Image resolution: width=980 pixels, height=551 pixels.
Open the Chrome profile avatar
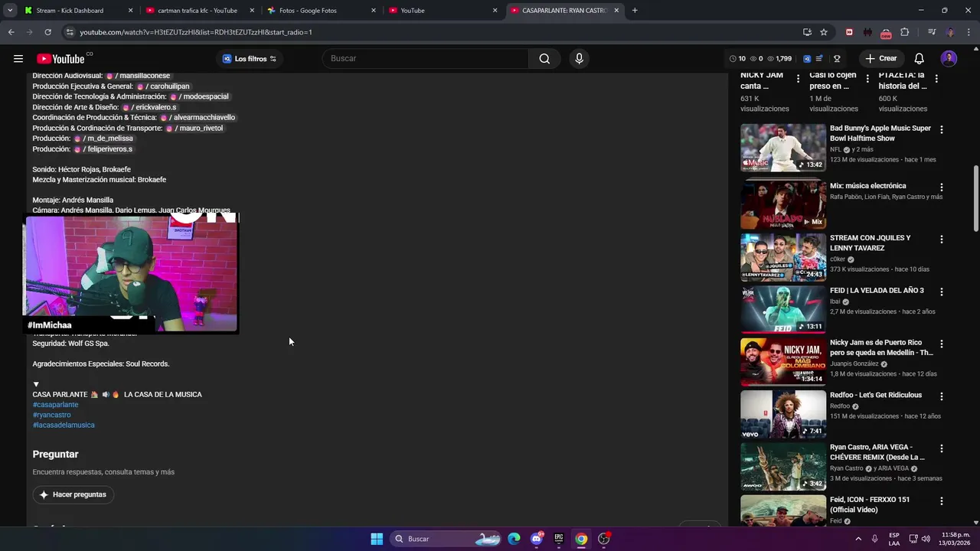point(950,32)
